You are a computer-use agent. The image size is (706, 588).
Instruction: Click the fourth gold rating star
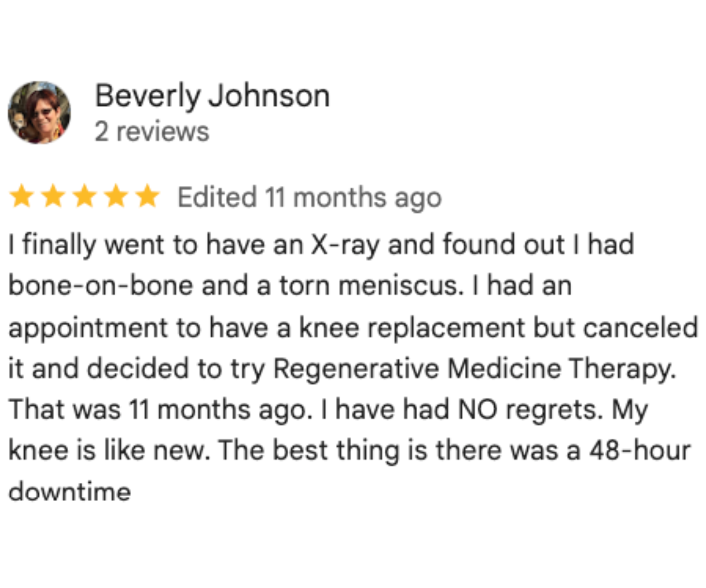[x=116, y=197]
